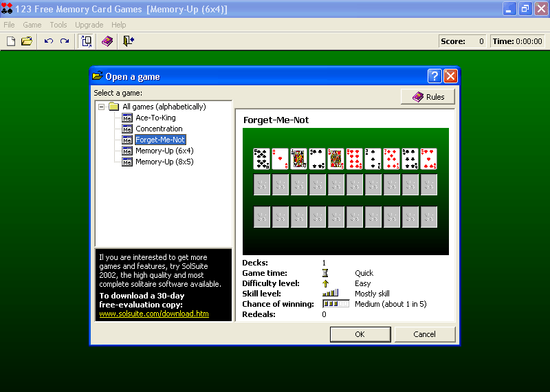Click the "Forget-Me-Not" preview heading

(276, 120)
